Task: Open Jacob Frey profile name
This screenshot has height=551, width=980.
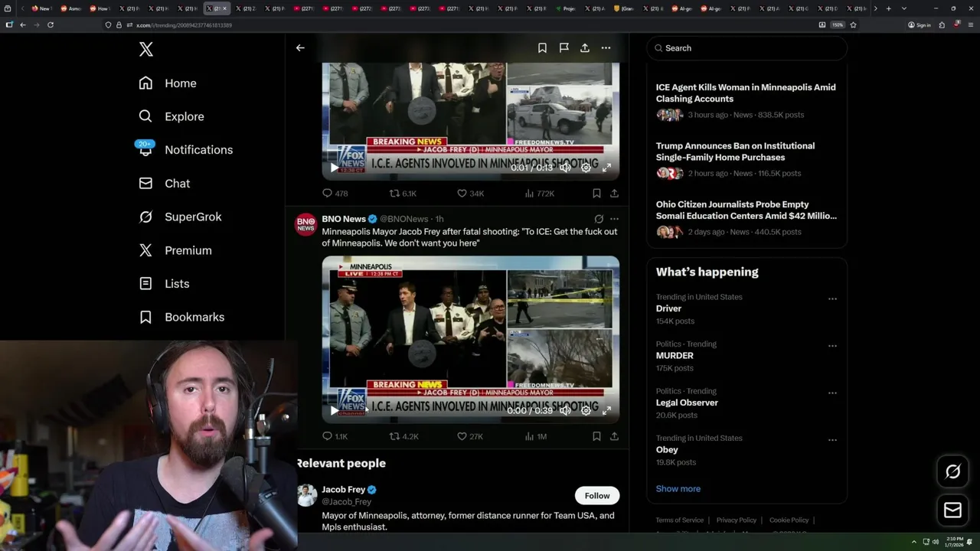Action: [x=343, y=490]
